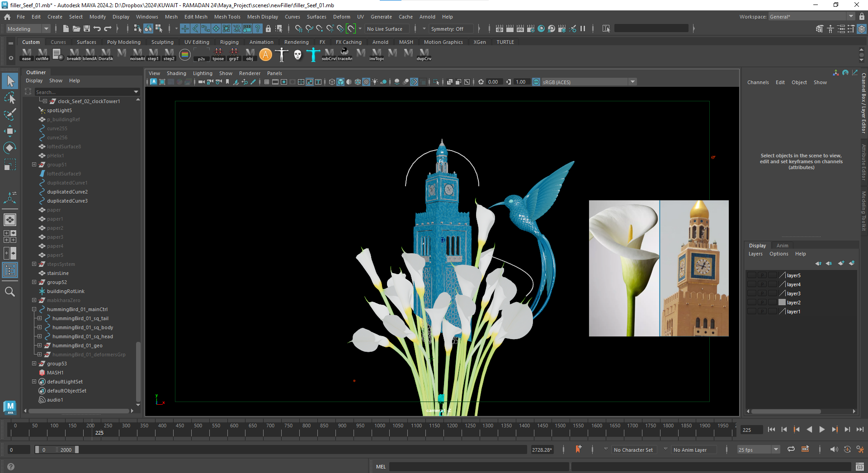868x473 pixels.
Task: Toggle visibility box of layer2
Action: click(x=751, y=303)
